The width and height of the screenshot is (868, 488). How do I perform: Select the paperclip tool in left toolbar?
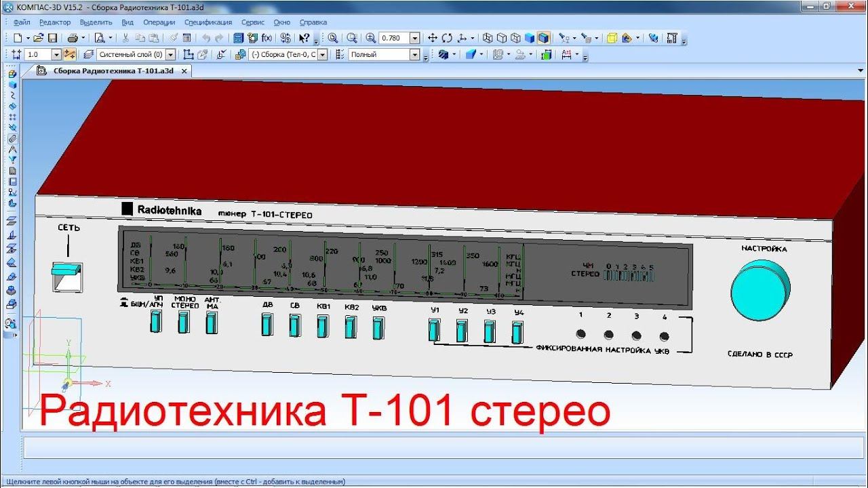[12, 138]
